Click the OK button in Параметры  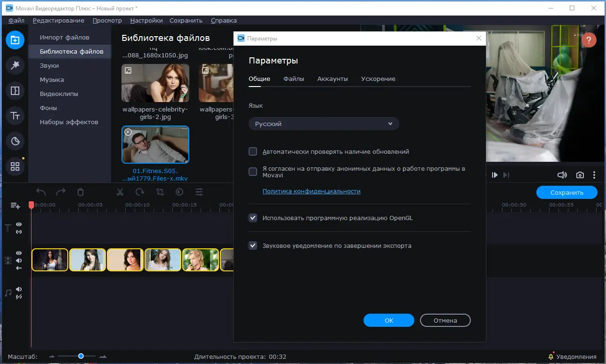point(389,320)
